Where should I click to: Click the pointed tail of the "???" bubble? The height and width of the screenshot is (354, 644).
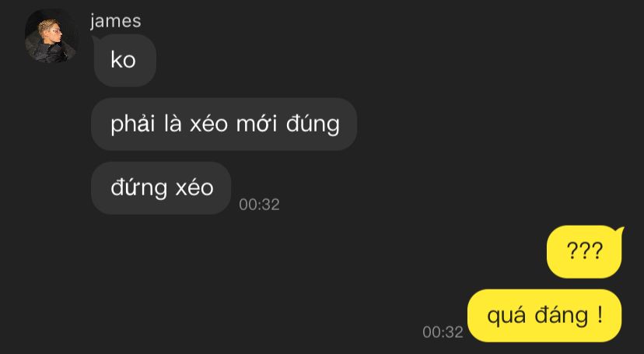[619, 231]
